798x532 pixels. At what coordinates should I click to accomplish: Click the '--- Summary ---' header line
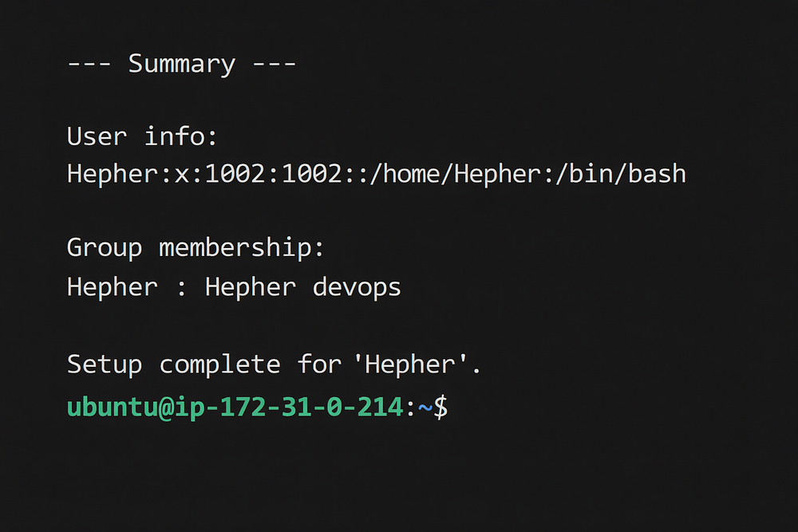tap(182, 65)
